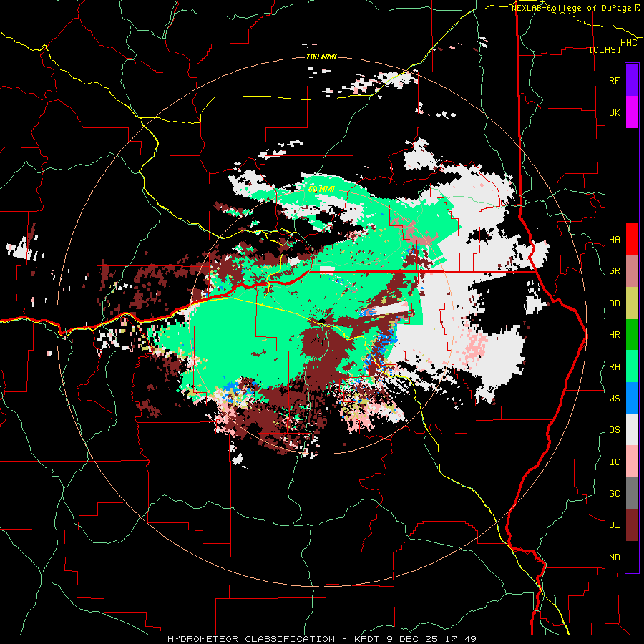Click the UK magenta legend swatch
This screenshot has width=644, height=644.
632,112
